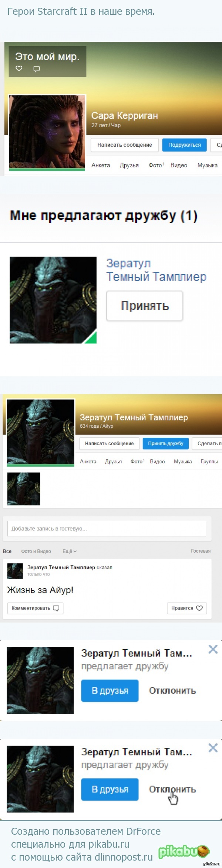Open the Друзья tab on Зератул's profile
Screen dimensions: 222x868
(113, 461)
